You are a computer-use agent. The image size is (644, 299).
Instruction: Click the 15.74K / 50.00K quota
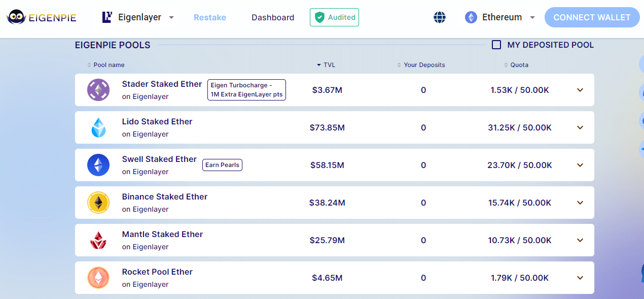click(x=520, y=203)
